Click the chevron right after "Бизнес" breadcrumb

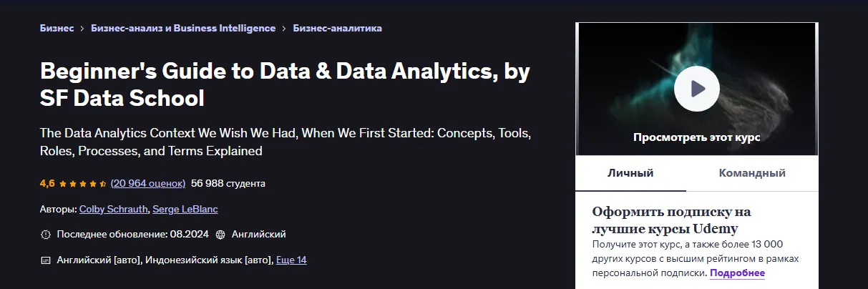83,29
